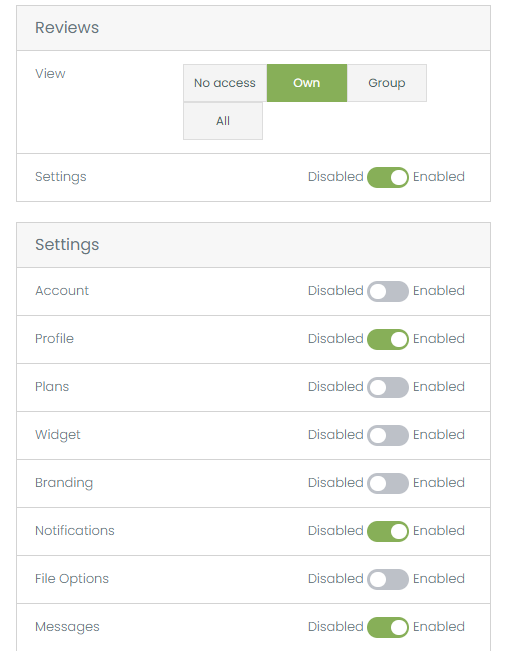Enable the File Options switch

[387, 579]
